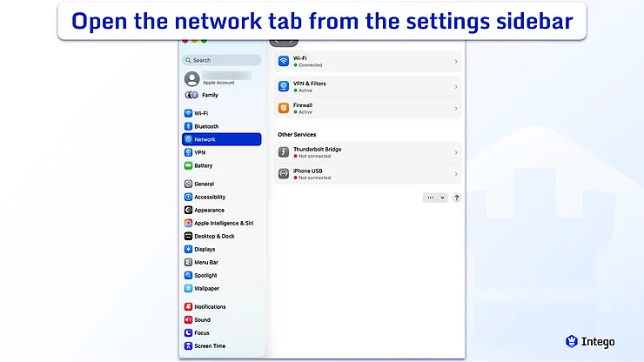Screen dimensions: 644x362
Task: Click the General gear icon
Action: 188,184
